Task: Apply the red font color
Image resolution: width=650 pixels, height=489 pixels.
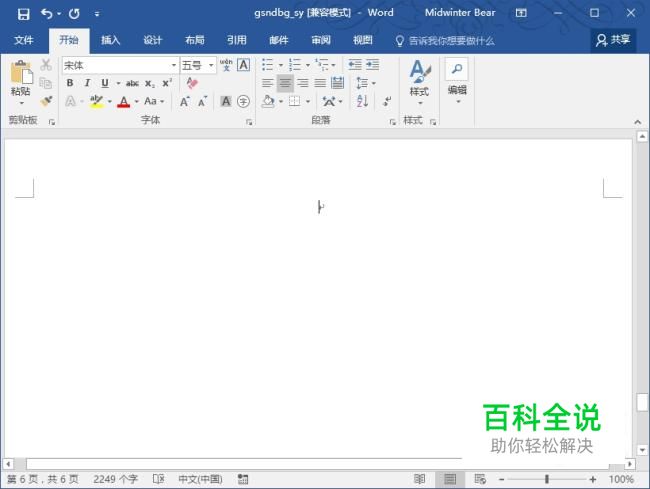Action: click(124, 101)
